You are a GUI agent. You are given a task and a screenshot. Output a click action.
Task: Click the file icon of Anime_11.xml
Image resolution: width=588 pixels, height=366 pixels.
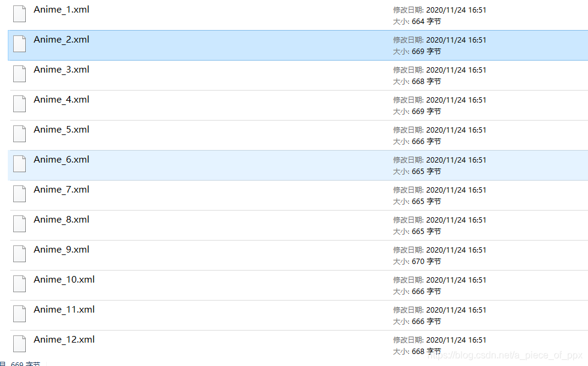click(x=20, y=314)
